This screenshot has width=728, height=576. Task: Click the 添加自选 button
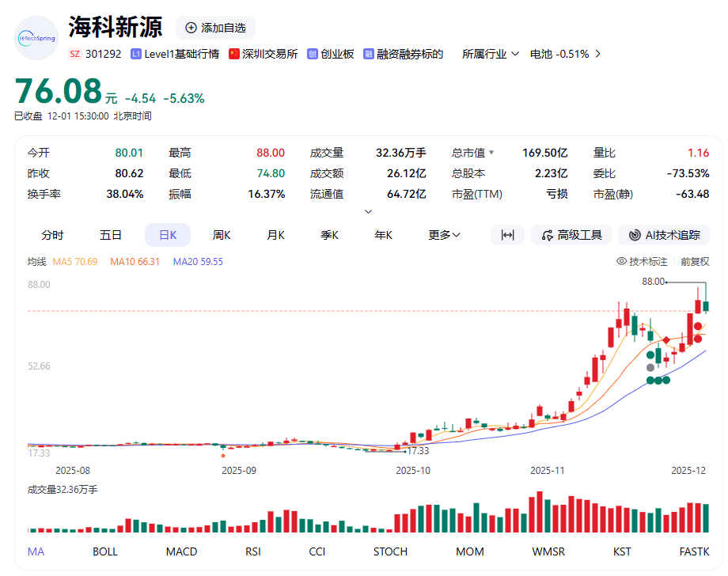[x=215, y=28]
